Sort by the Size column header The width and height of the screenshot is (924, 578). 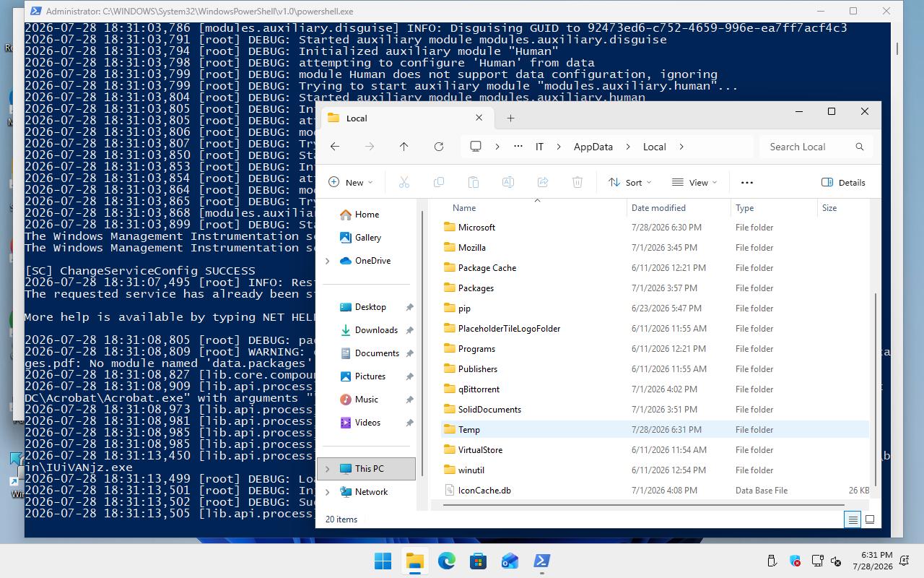tap(842, 208)
